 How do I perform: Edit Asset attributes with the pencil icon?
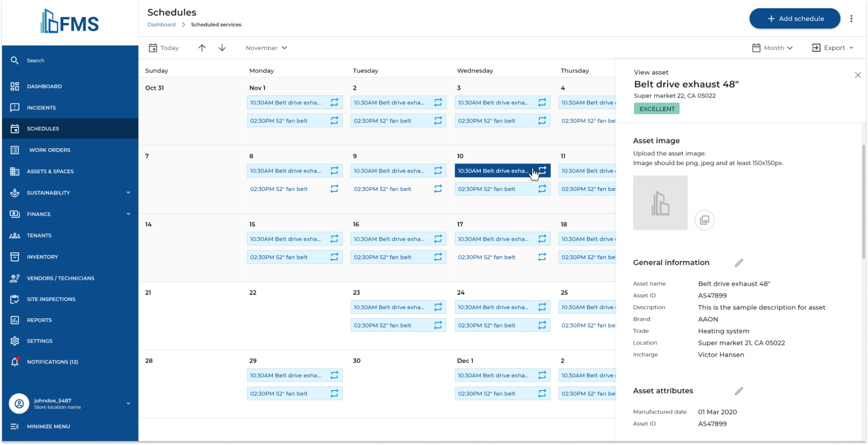(738, 391)
